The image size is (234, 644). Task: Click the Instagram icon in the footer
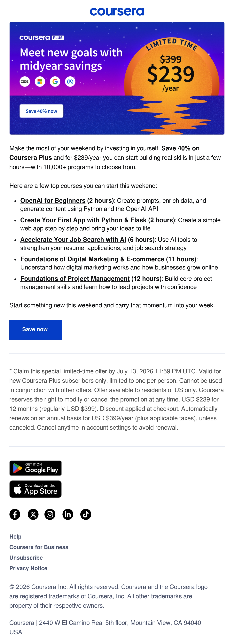click(x=50, y=514)
